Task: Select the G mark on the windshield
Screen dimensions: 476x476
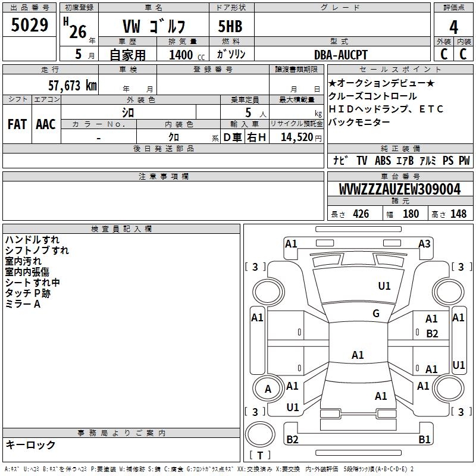Action: pyautogui.click(x=376, y=314)
